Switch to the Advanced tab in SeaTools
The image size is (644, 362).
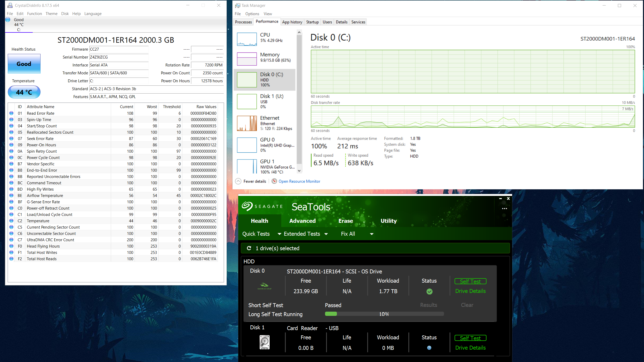pos(302,221)
